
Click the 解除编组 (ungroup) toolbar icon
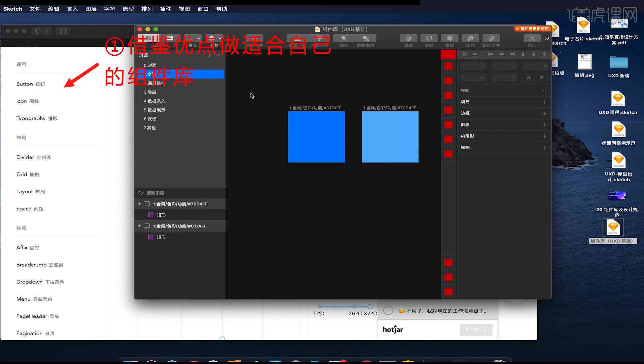(x=366, y=38)
